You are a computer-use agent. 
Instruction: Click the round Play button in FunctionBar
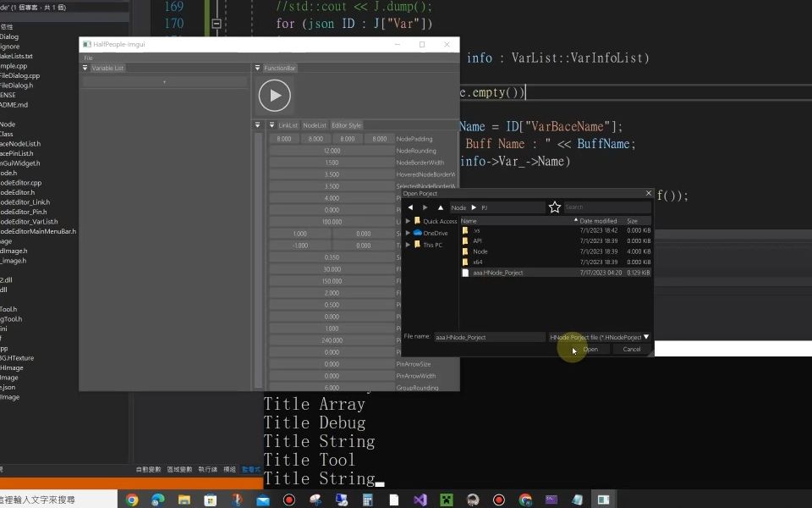coord(274,96)
